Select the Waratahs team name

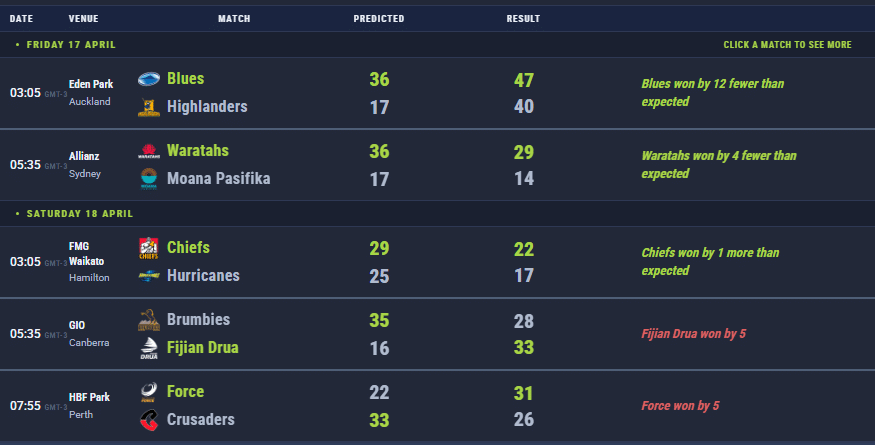[x=198, y=151]
